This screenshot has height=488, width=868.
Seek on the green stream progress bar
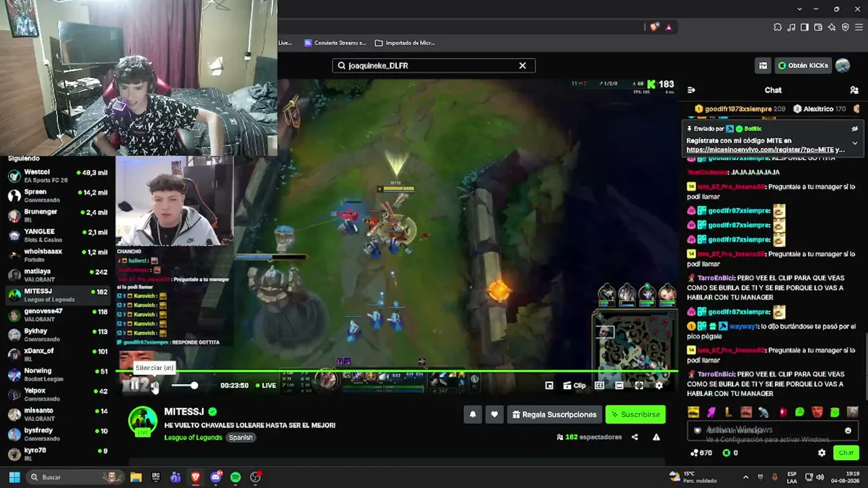click(397, 371)
